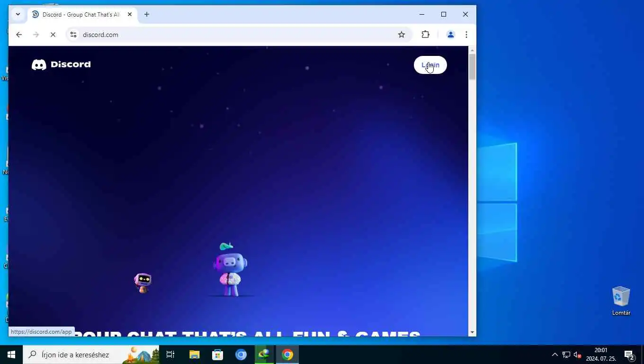Click the small pink robot character
The image size is (644, 364).
(x=143, y=283)
